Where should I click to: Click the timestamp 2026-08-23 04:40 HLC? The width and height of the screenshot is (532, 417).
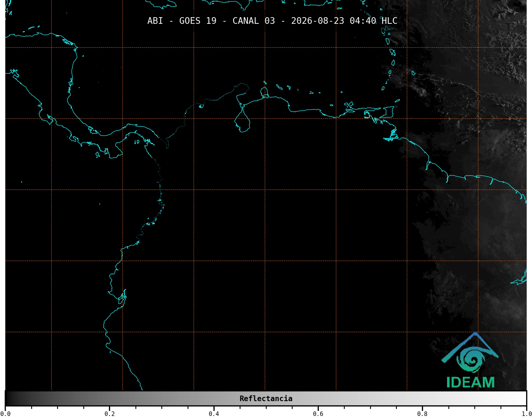click(x=344, y=21)
